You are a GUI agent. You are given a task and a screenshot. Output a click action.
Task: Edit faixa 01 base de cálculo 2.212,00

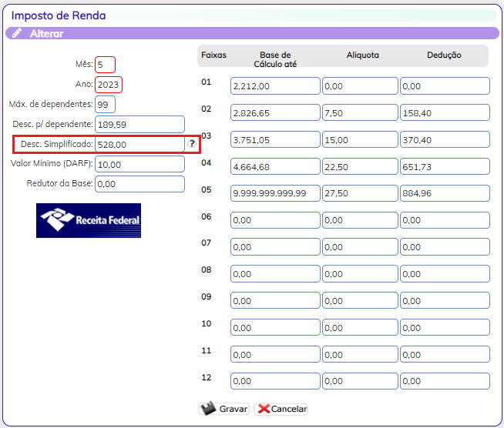274,86
